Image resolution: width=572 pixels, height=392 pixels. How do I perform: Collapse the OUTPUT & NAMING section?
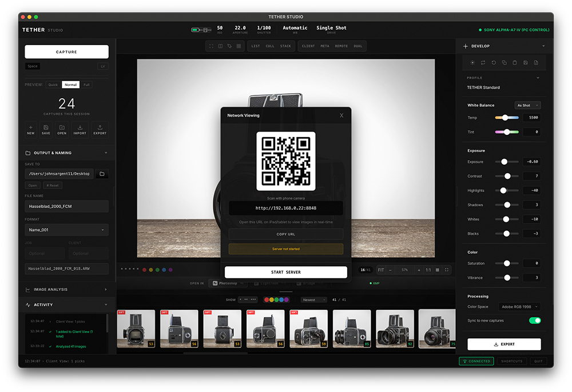click(x=106, y=153)
